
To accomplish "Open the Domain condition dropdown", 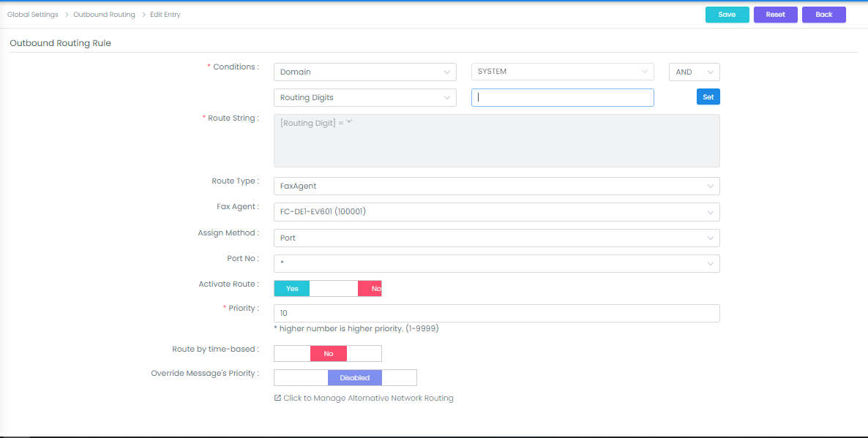I will (x=364, y=72).
